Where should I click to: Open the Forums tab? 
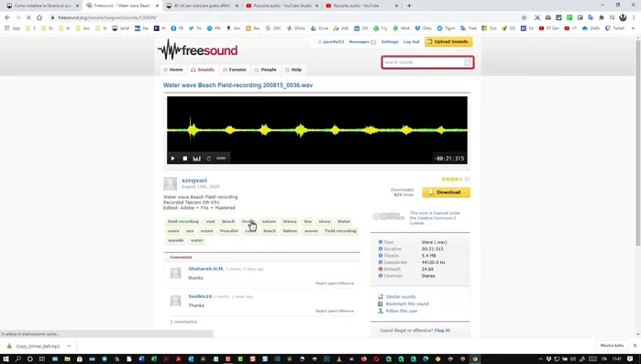tap(234, 70)
